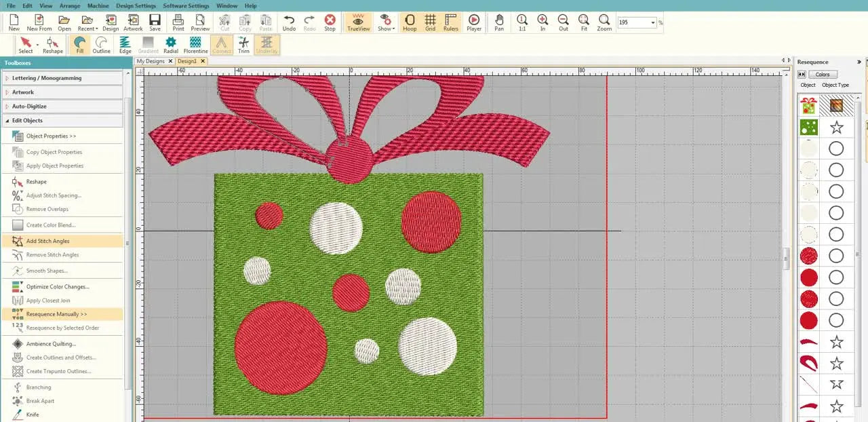
Task: Choose the Select arrow tool
Action: coord(26,45)
